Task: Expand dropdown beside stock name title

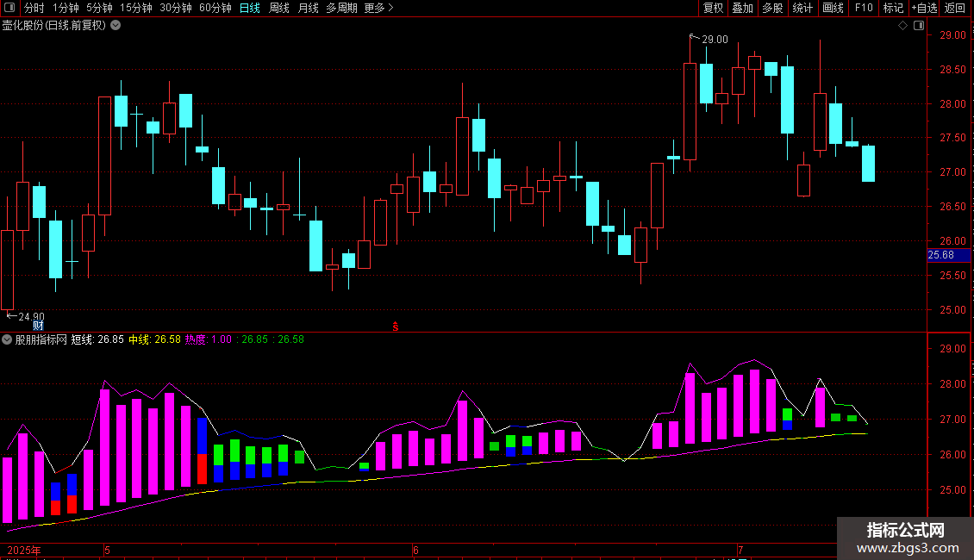Action: click(116, 26)
